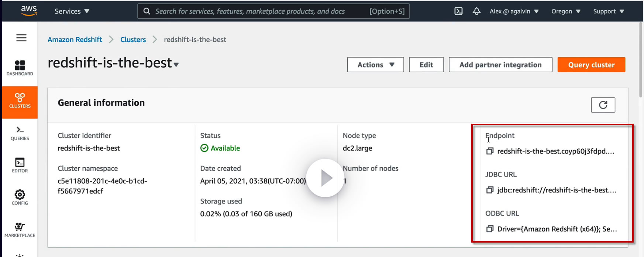Follow the Clusters breadcrumb link

point(133,40)
